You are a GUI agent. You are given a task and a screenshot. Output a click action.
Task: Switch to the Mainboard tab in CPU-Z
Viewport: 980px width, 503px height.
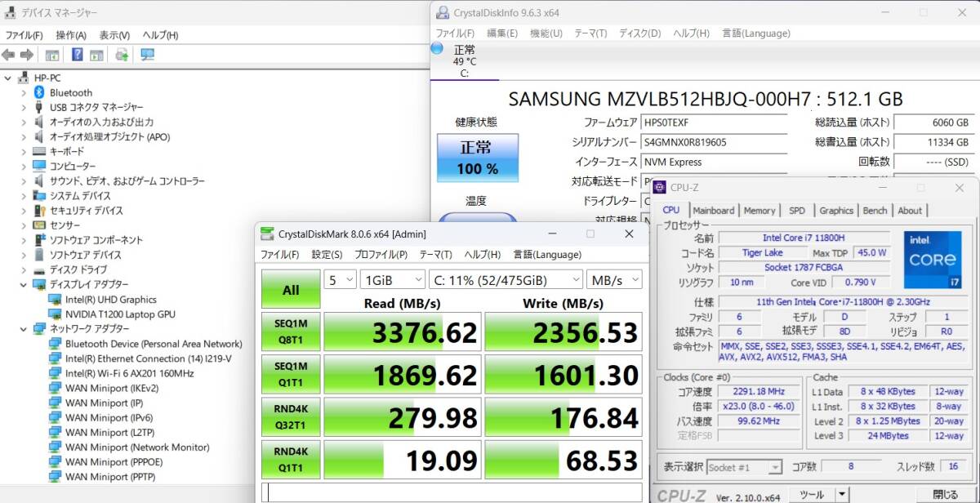click(714, 211)
